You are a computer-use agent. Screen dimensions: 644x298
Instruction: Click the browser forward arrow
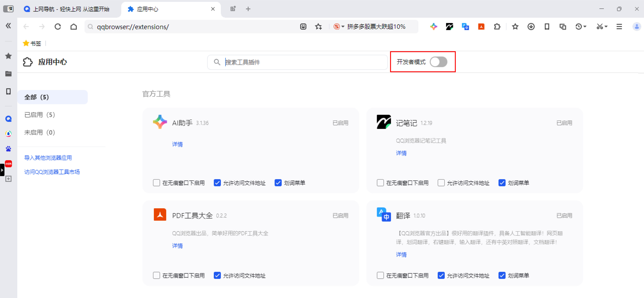(x=42, y=27)
